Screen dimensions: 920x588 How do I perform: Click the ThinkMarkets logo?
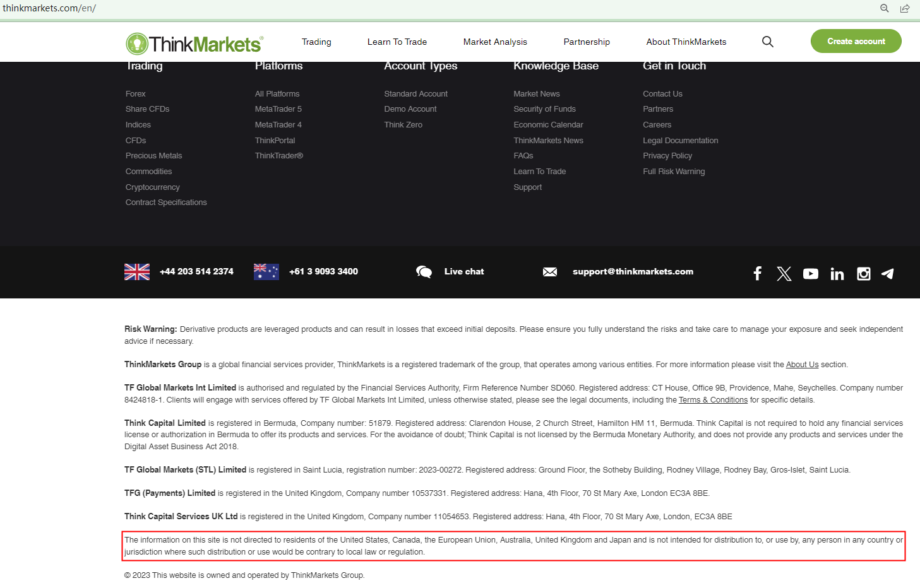(x=193, y=42)
